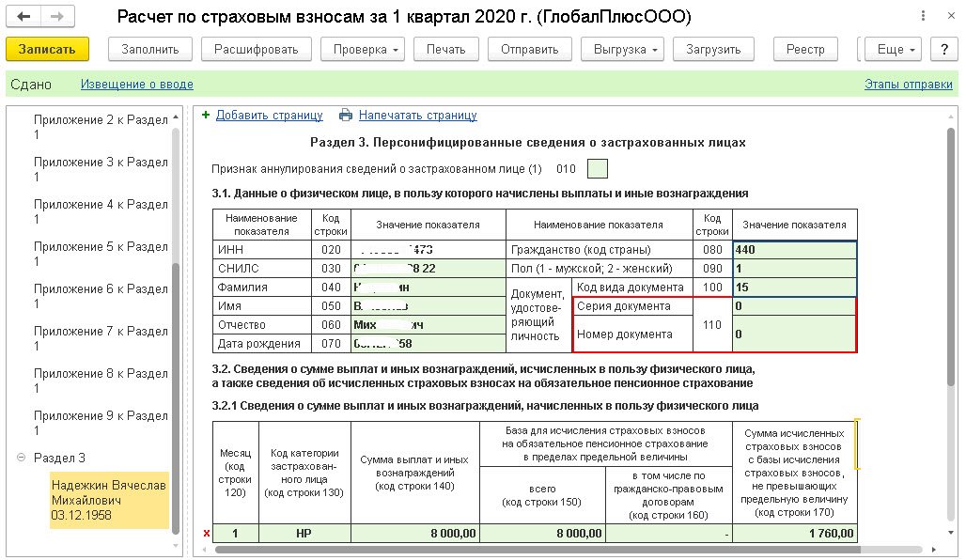The height and width of the screenshot is (560, 966).
Task: Open the Еще dropdown menu
Action: [893, 49]
